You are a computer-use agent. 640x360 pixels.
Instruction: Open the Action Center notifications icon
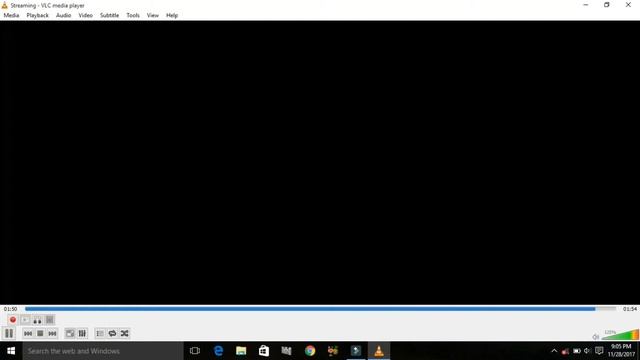pos(599,351)
